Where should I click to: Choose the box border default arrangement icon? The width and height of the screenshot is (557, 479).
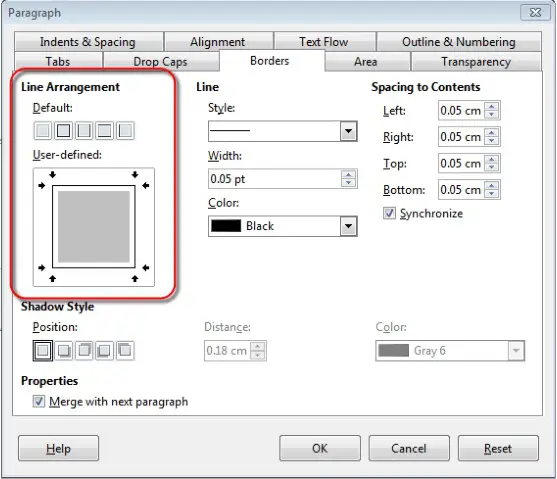coord(63,130)
